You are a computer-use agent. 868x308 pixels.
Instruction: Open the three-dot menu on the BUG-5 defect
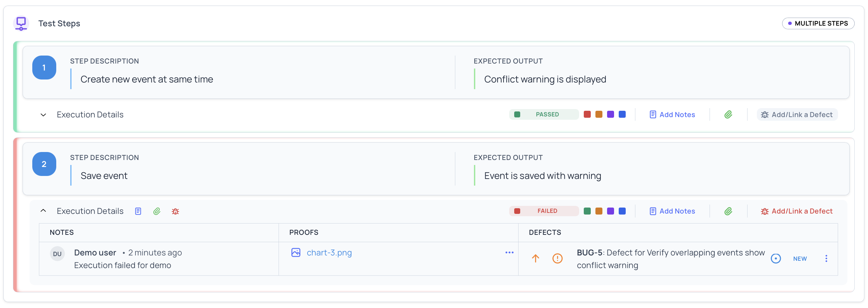pos(826,258)
